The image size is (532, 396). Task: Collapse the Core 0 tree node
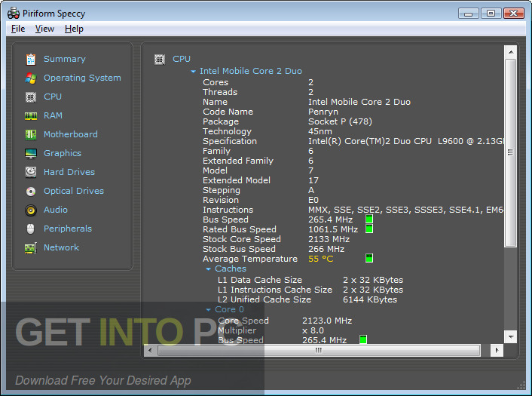pos(208,310)
